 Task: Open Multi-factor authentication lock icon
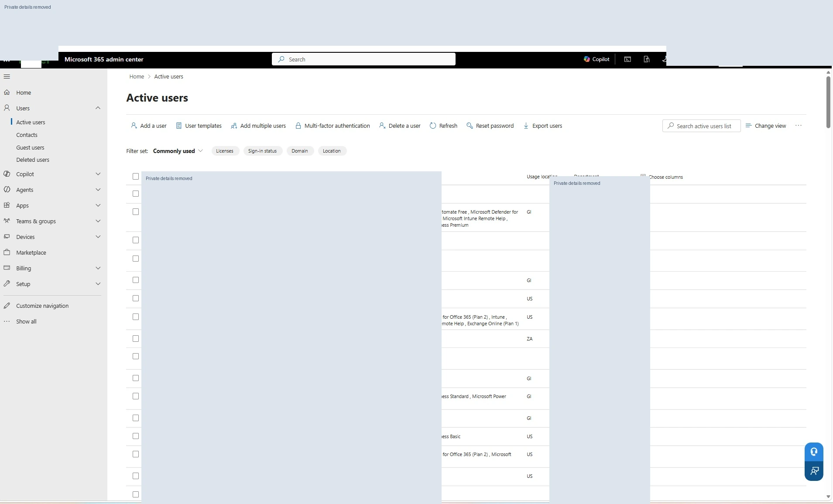(298, 126)
